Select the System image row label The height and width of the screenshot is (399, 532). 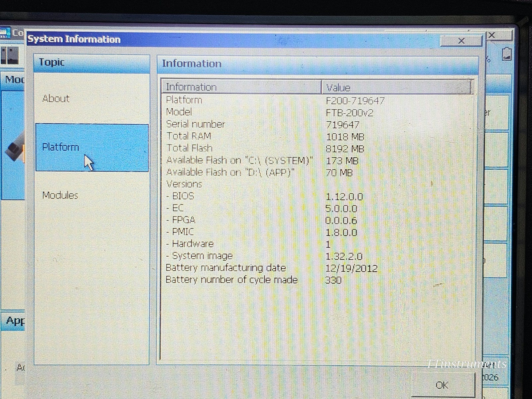tap(199, 256)
